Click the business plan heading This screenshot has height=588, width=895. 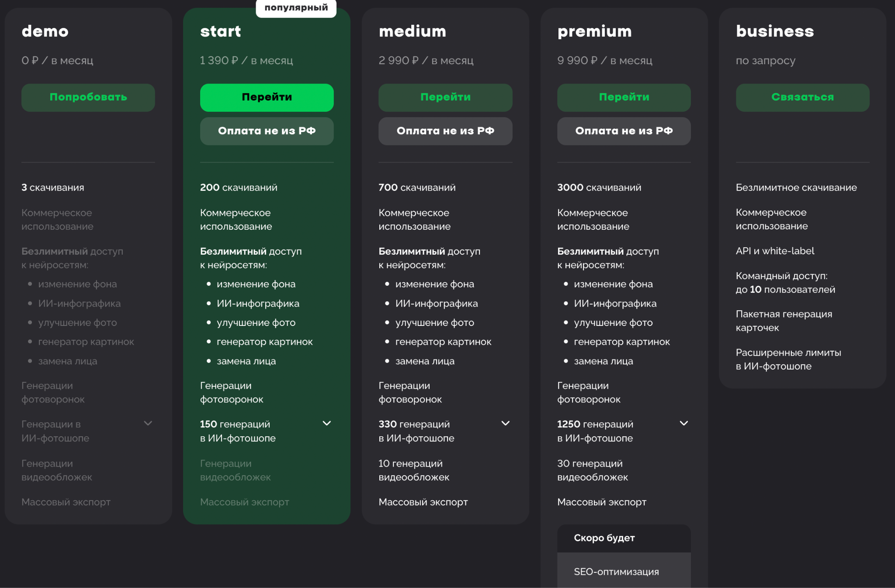click(774, 31)
